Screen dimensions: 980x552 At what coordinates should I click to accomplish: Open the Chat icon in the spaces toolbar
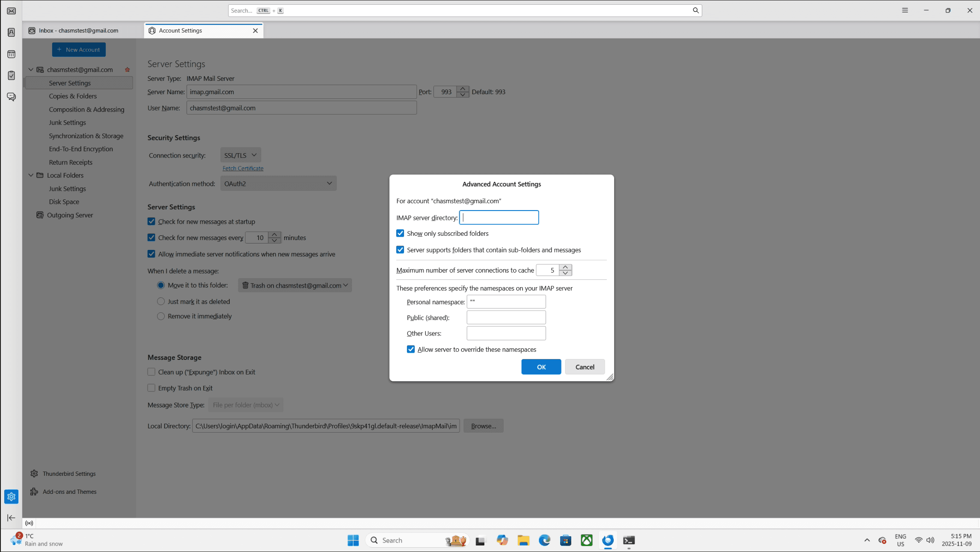12,97
